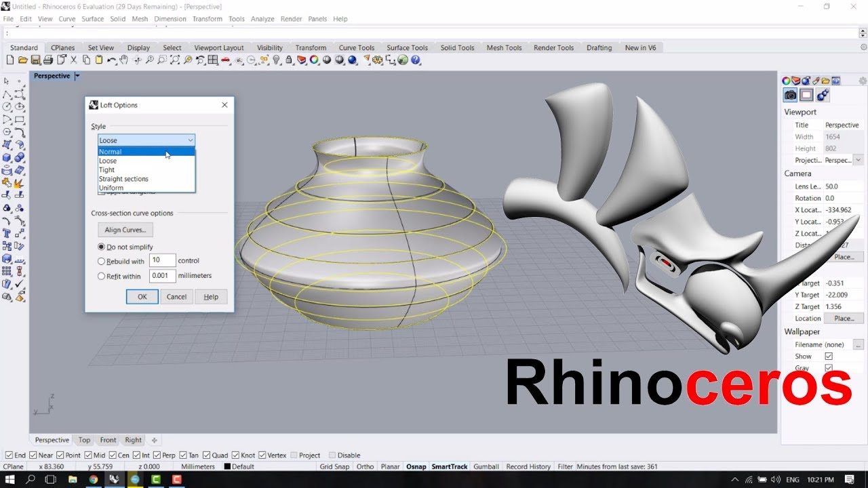Enable the Project osnap checkbox
The image size is (868, 488).
point(294,455)
